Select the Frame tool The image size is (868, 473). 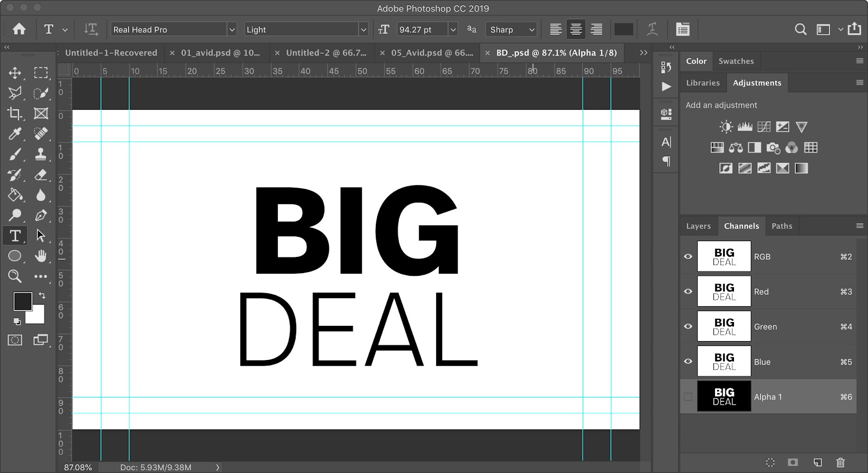[41, 113]
